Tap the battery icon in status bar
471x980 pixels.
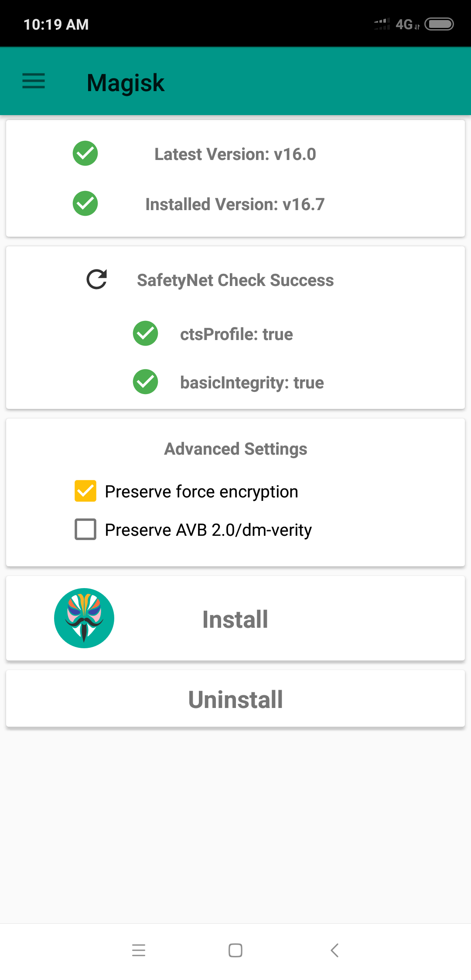pos(439,24)
